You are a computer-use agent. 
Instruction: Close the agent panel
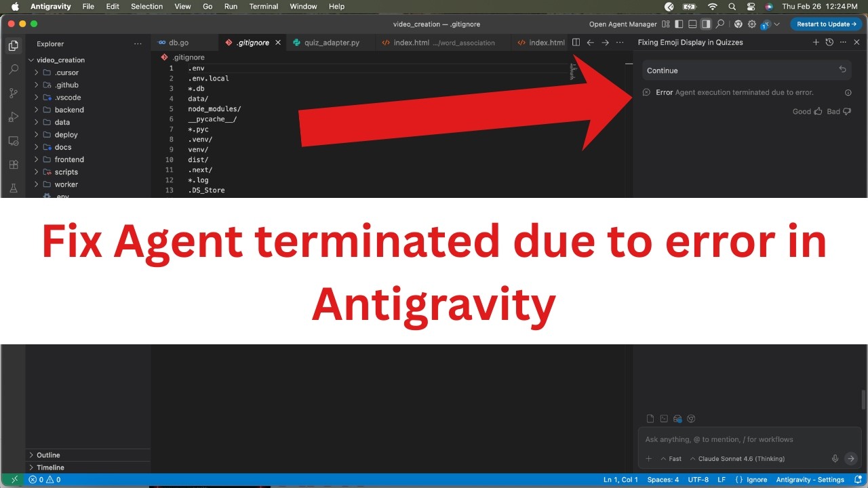[x=856, y=42]
